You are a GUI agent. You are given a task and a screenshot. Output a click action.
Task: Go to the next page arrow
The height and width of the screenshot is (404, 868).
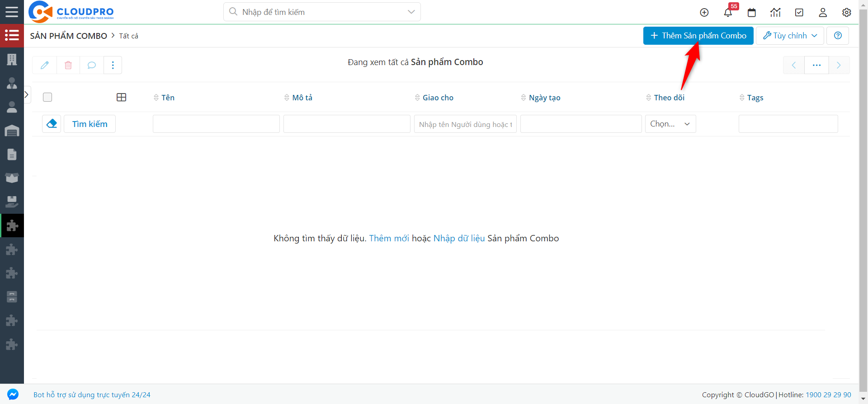tap(839, 65)
